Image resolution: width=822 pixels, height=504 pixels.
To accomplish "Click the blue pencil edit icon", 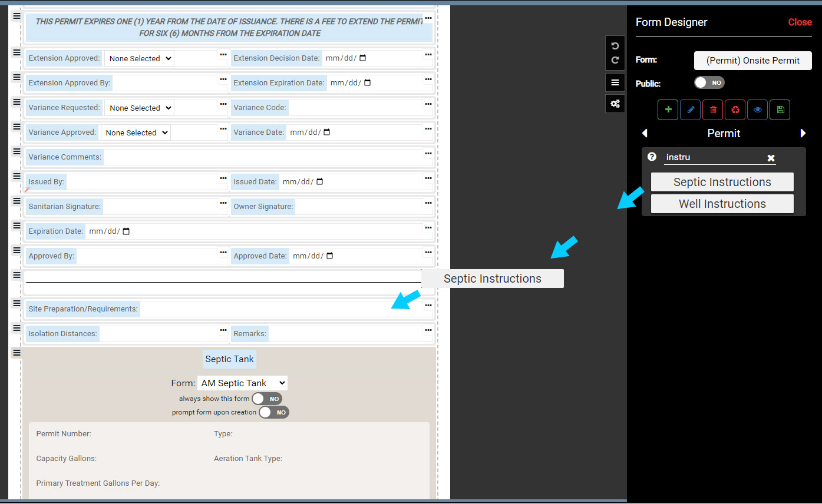I will pos(690,110).
